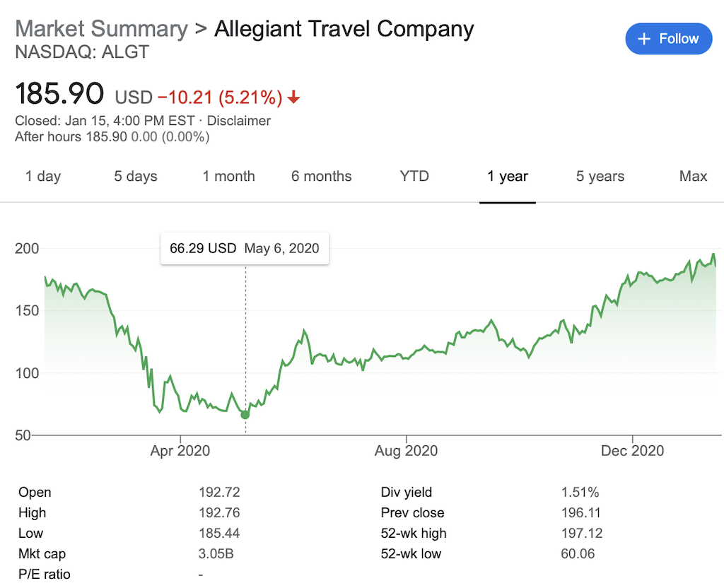Click the red down arrow icon
The image size is (724, 588).
(x=293, y=97)
